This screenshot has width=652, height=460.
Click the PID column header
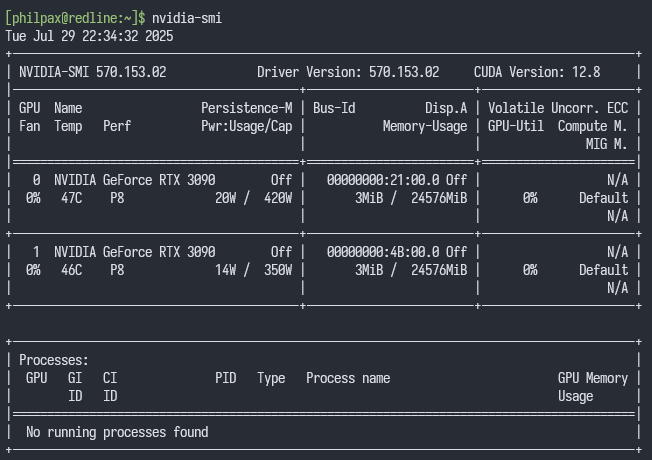225,378
